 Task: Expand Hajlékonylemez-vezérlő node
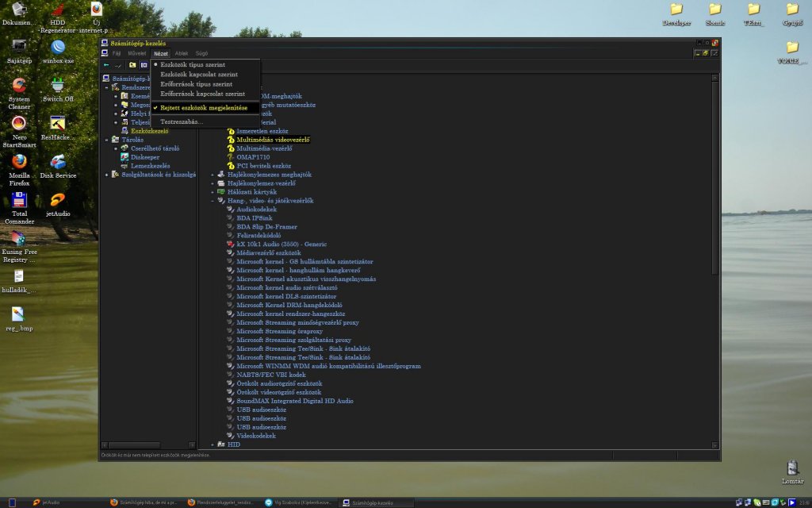(x=213, y=183)
